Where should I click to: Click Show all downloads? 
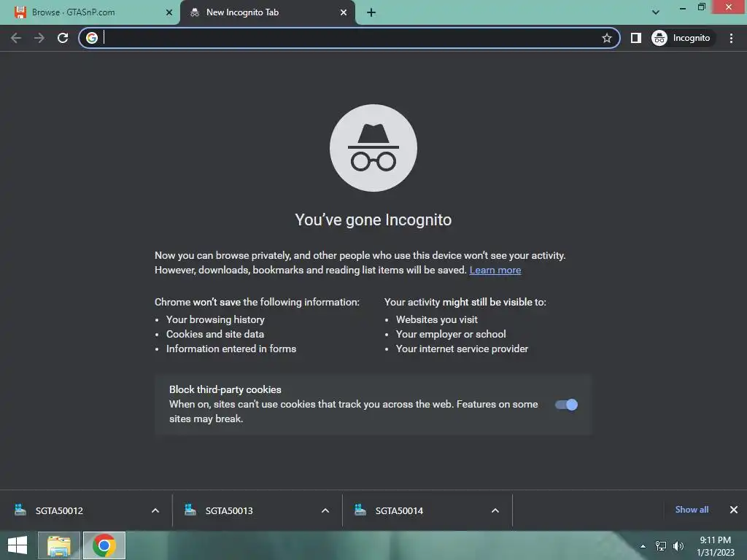(x=692, y=510)
